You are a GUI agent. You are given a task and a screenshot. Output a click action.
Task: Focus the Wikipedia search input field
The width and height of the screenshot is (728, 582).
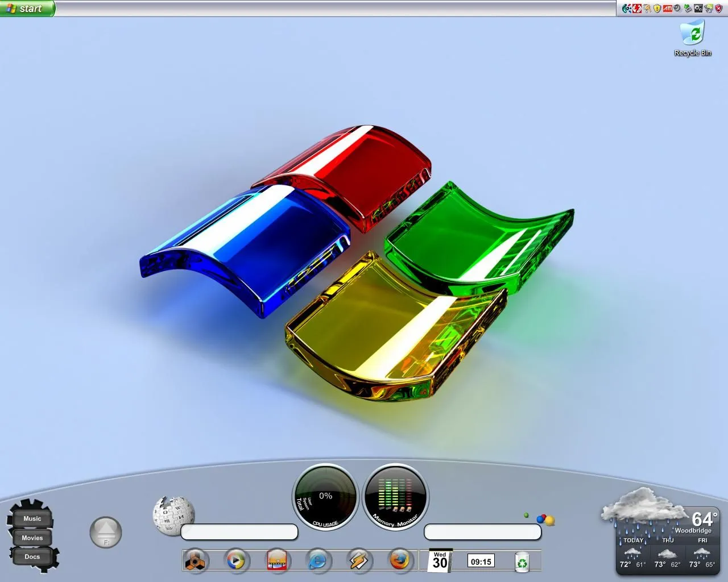pos(239,532)
